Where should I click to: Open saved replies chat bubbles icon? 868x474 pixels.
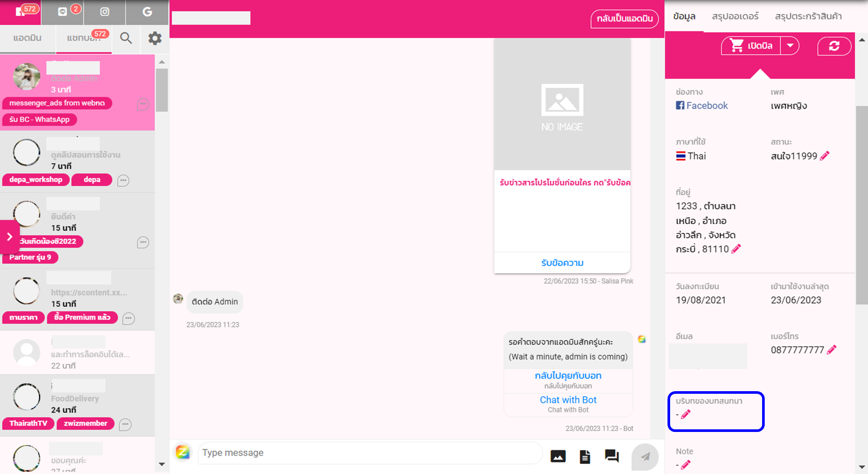[612, 456]
